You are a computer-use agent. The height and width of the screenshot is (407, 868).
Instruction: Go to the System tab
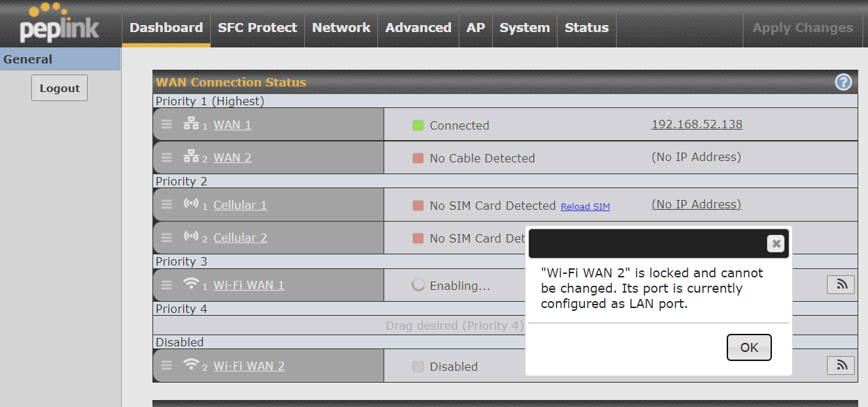524,28
